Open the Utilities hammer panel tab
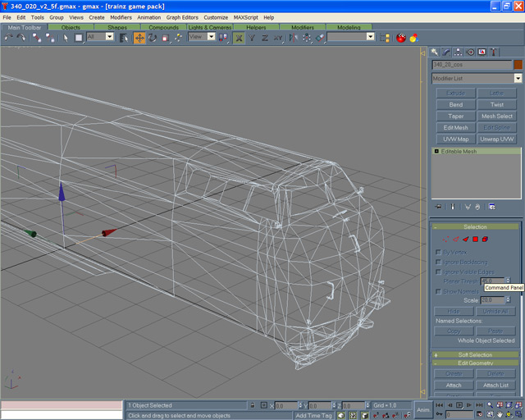Viewport: 525px width, 420px height. pos(493,52)
